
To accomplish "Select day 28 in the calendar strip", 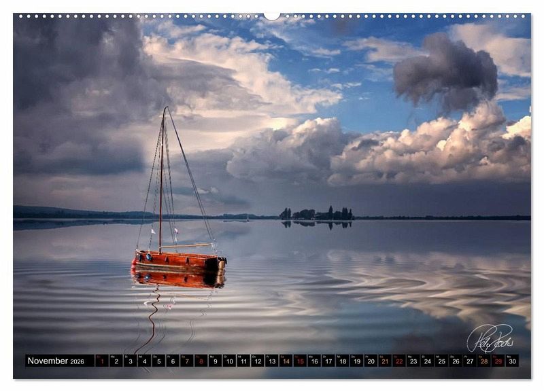I will click(x=483, y=361).
